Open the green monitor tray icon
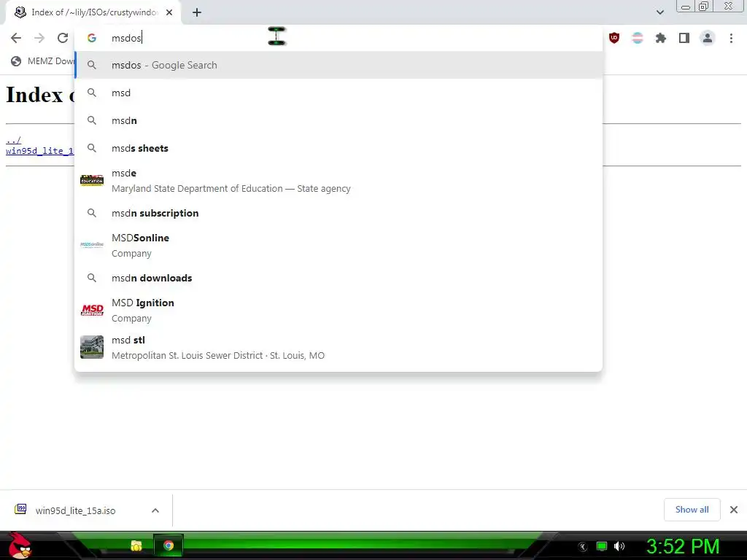This screenshot has height=560, width=747. coord(602,546)
